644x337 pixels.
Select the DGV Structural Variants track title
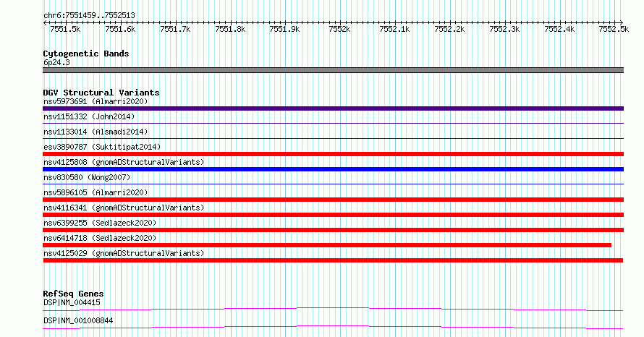click(x=101, y=93)
